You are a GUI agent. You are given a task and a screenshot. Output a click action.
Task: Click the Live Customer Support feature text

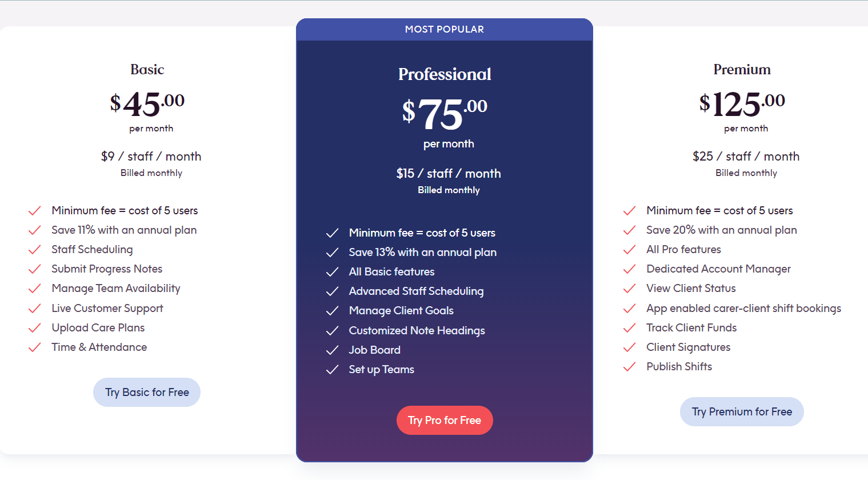[x=107, y=309]
